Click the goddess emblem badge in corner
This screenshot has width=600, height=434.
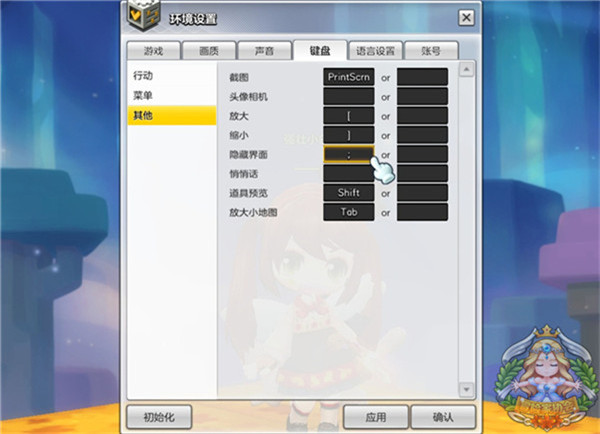pyautogui.click(x=547, y=379)
